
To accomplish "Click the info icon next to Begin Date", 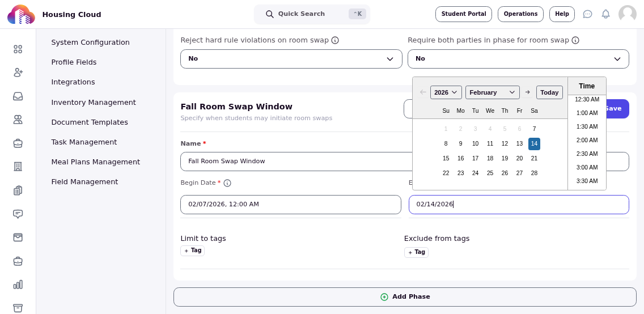I will [x=227, y=183].
